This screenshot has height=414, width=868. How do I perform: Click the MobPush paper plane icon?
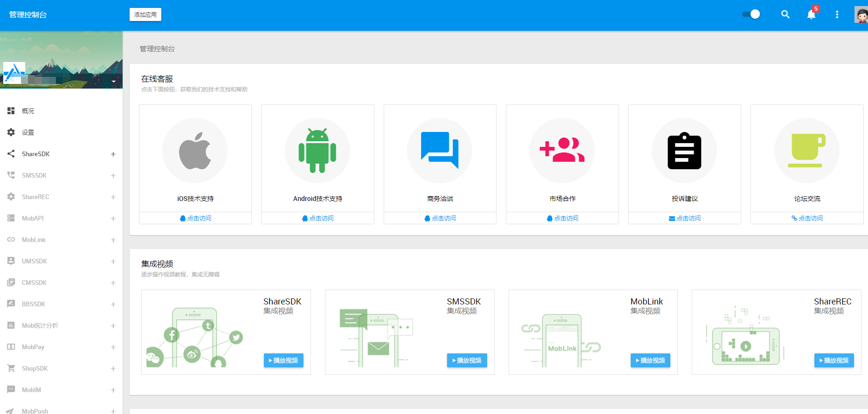pyautogui.click(x=10, y=411)
